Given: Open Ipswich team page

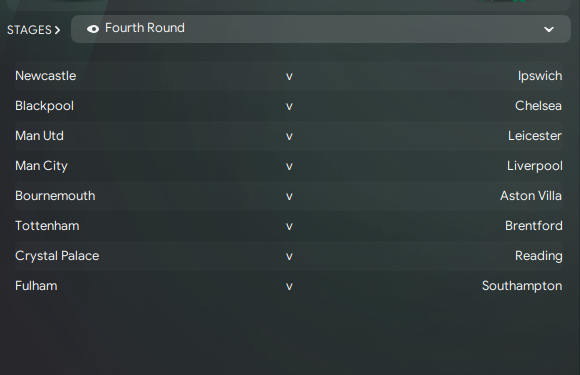Looking at the screenshot, I should (540, 76).
